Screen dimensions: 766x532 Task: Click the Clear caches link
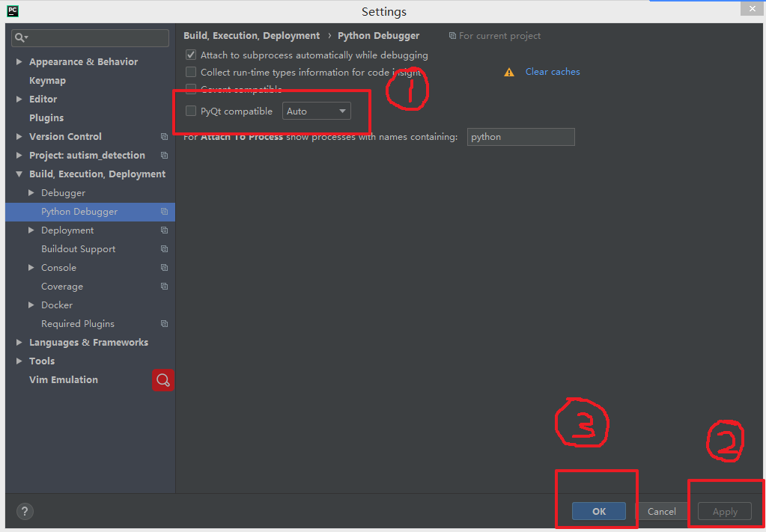coord(552,71)
